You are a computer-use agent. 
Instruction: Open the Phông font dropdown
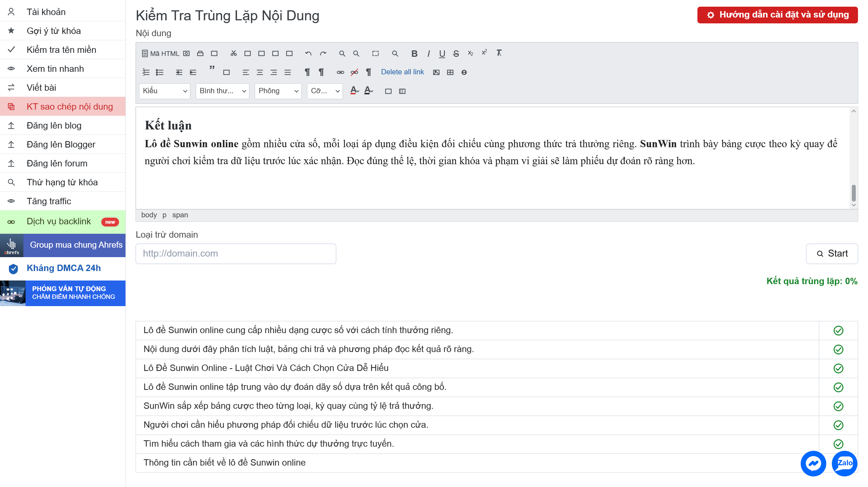pos(278,91)
